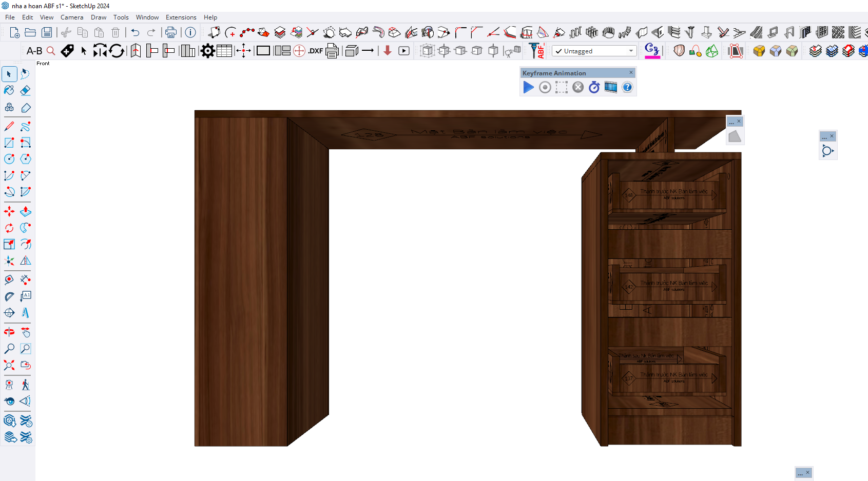Click the Zoom Extents tool
Viewport: 868px width, 481px height.
point(9,365)
